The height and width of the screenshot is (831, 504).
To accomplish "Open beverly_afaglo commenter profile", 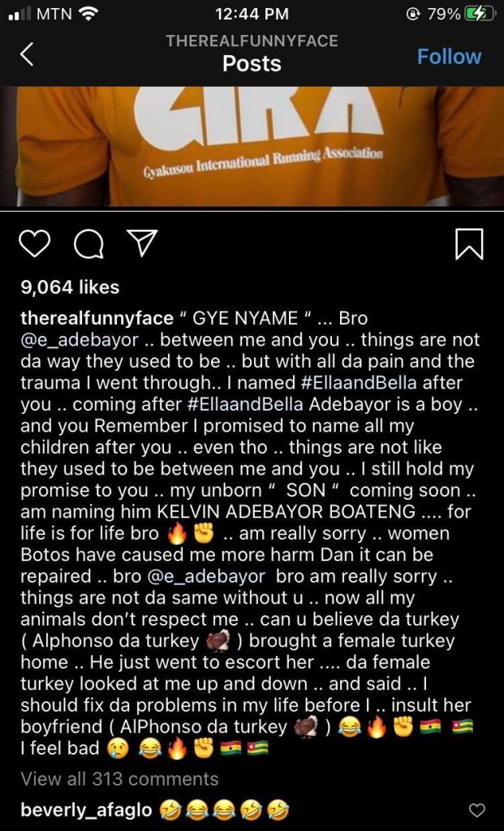I will [x=86, y=810].
